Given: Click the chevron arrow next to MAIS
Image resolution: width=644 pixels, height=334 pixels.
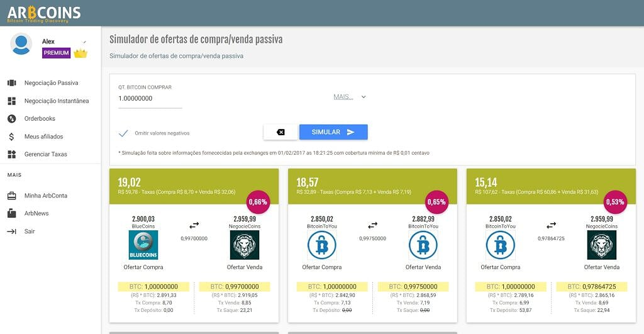Looking at the screenshot, I should (x=364, y=97).
